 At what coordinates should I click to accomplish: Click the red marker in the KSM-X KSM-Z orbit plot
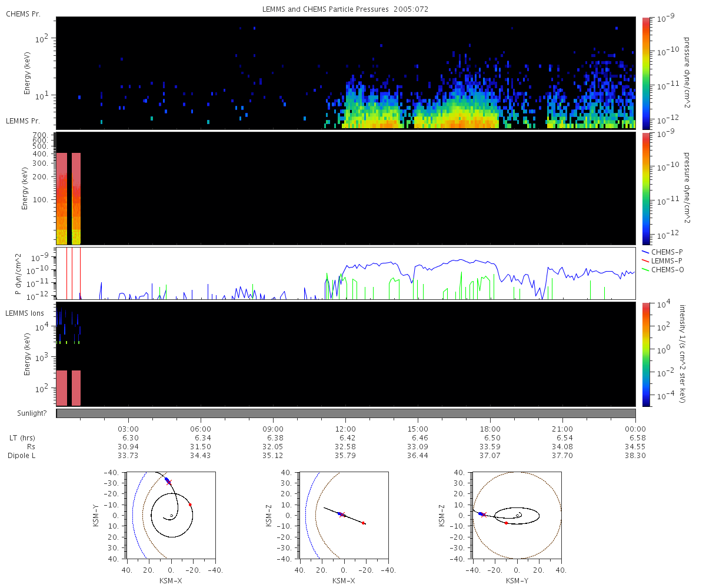pyautogui.click(x=364, y=523)
